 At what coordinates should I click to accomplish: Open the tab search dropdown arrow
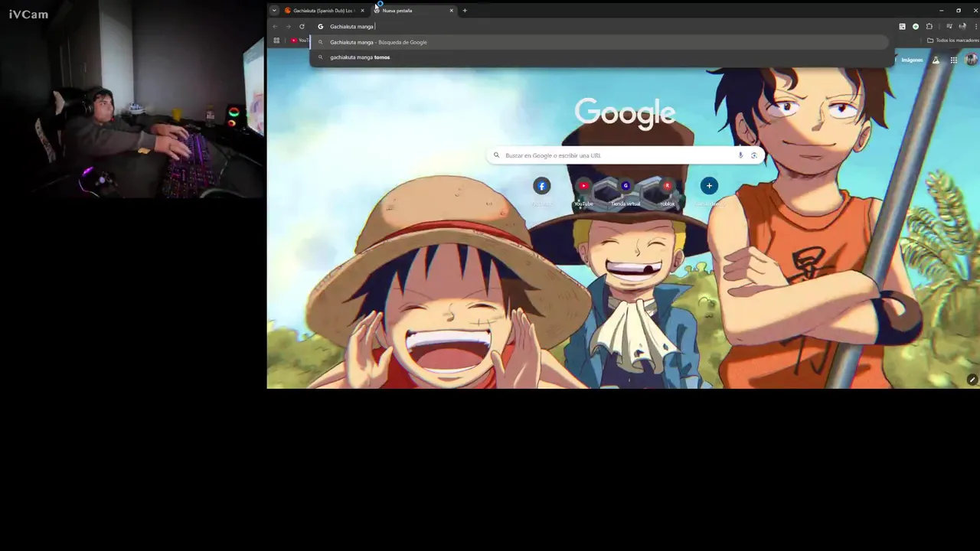pyautogui.click(x=274, y=11)
